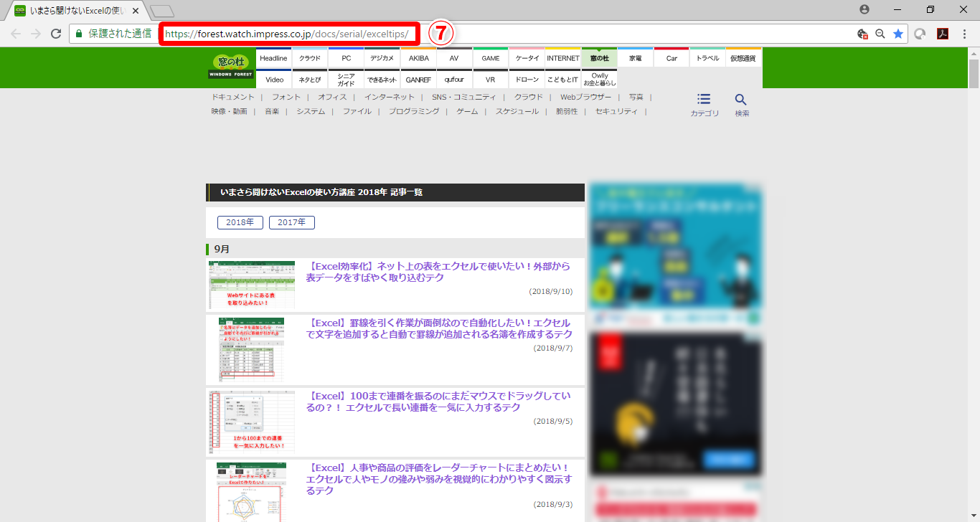Go to the セキュリティ category link
Image resolution: width=980 pixels, height=522 pixels.
pos(616,111)
